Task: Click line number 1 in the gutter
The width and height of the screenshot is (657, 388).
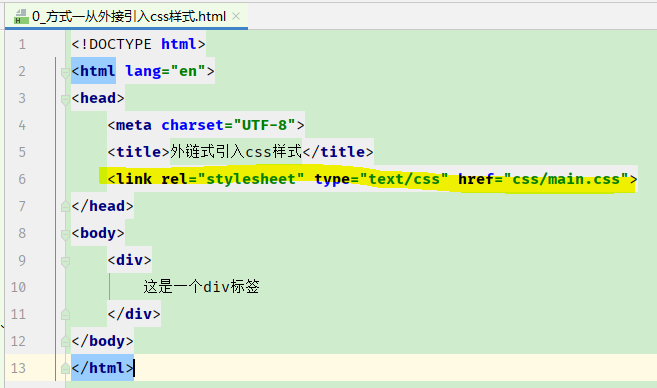Action: click(x=22, y=44)
